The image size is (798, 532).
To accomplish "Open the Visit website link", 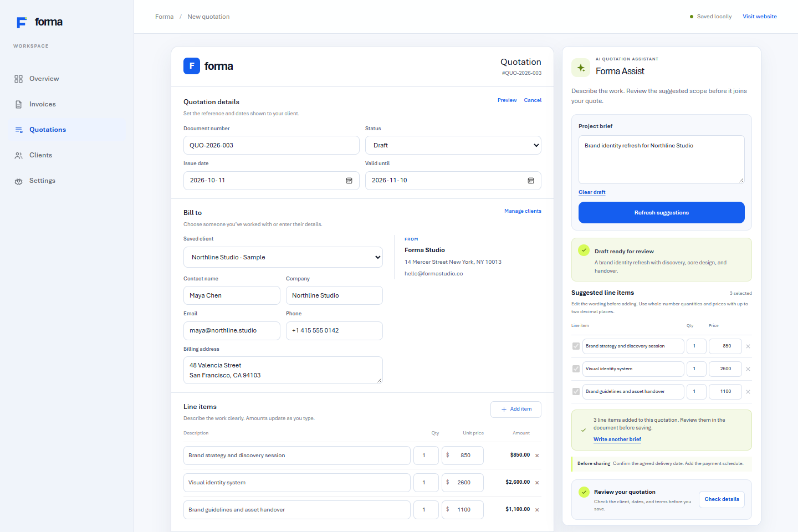I will point(760,17).
